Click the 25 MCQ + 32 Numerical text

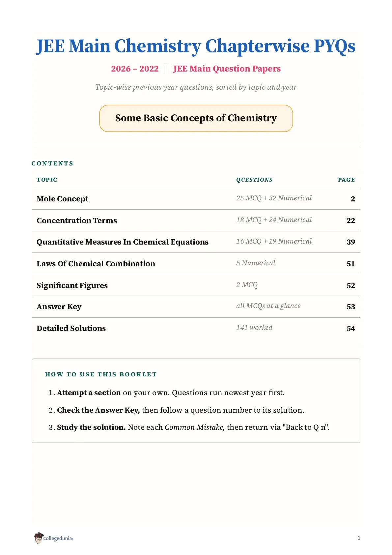pos(274,198)
